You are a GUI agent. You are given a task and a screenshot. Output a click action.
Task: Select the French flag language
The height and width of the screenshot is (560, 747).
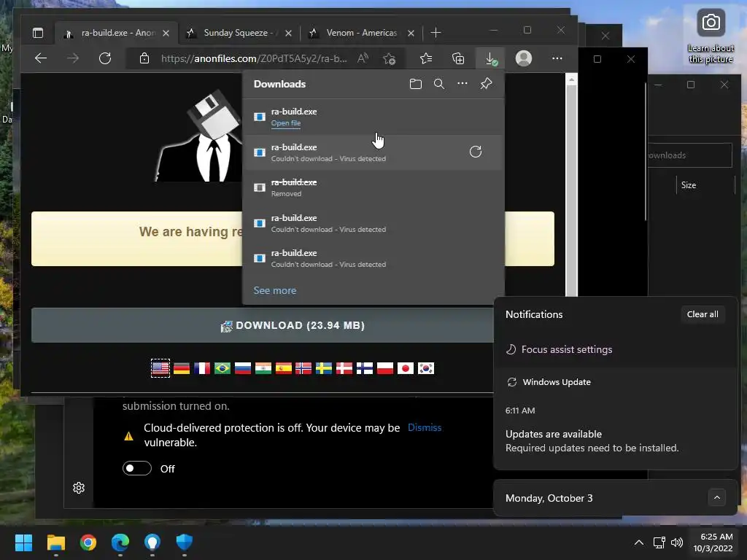(202, 368)
